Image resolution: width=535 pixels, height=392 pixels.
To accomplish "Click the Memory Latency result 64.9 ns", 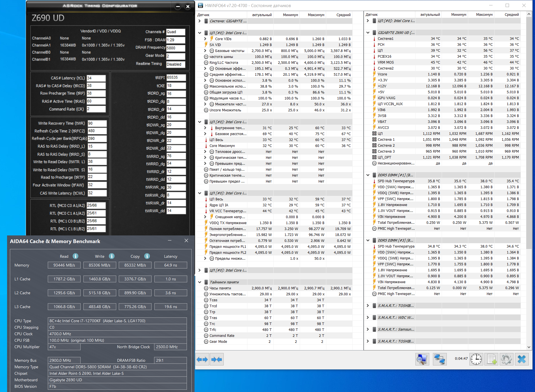I will coord(171,265).
